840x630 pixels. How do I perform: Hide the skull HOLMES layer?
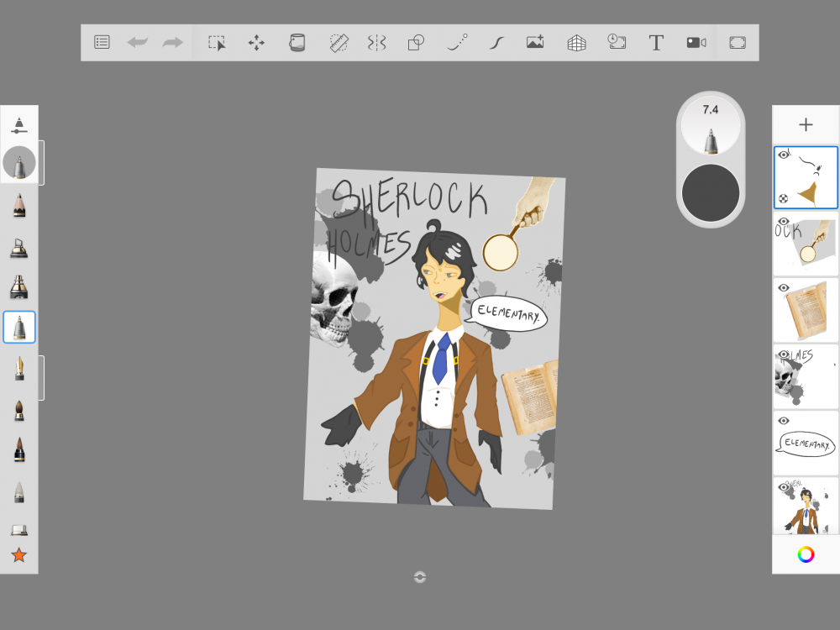[x=783, y=354]
